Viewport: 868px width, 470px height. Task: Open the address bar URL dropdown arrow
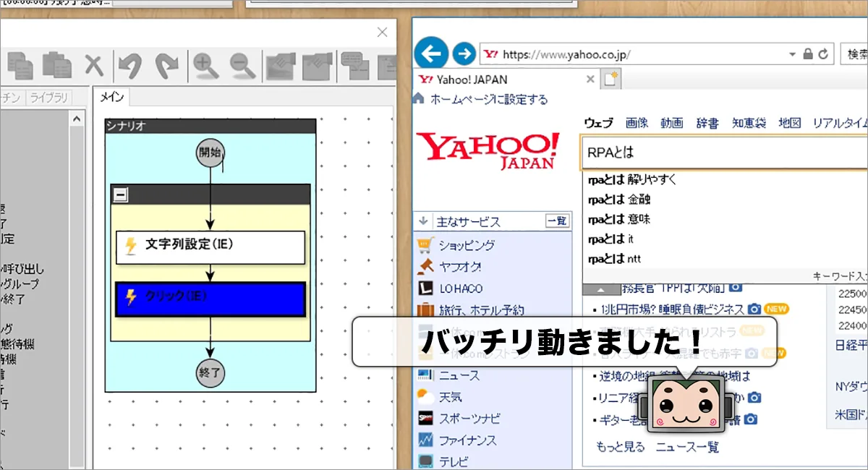tap(792, 54)
